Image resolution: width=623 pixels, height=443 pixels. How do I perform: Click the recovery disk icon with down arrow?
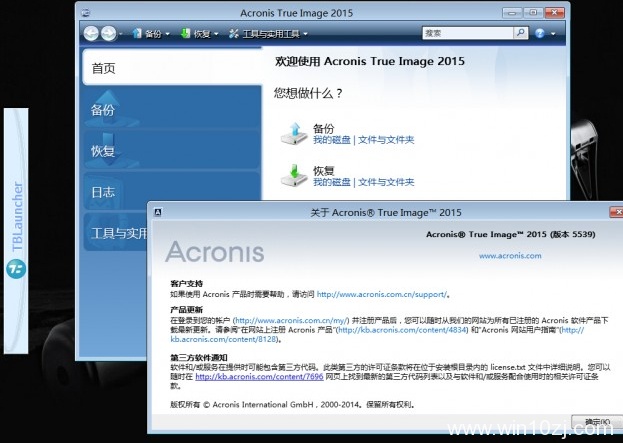[294, 175]
